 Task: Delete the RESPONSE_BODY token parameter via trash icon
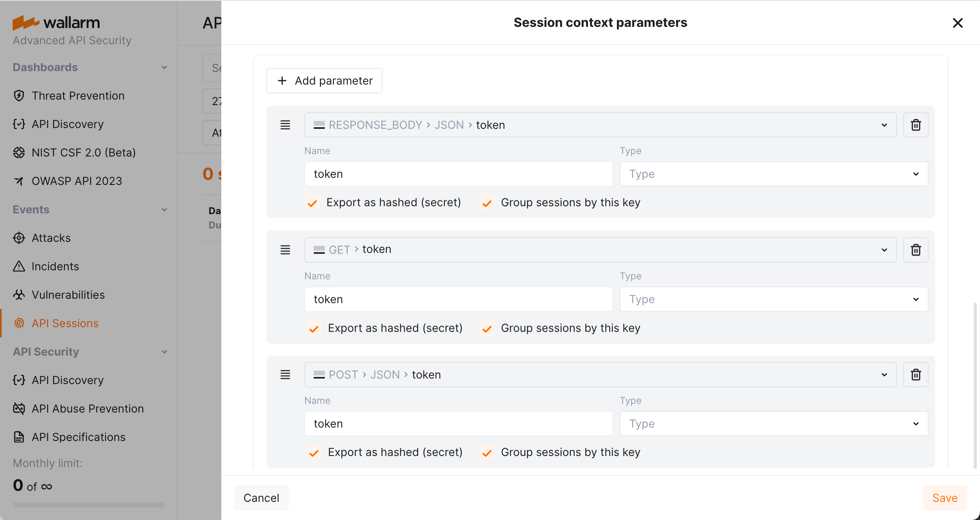pyautogui.click(x=916, y=125)
